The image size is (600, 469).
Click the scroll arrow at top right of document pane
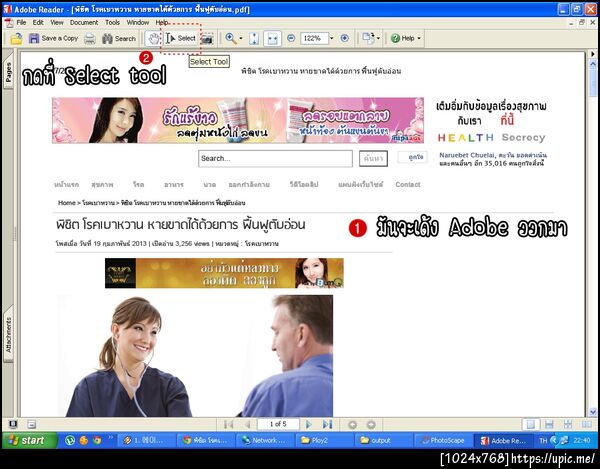[x=593, y=54]
